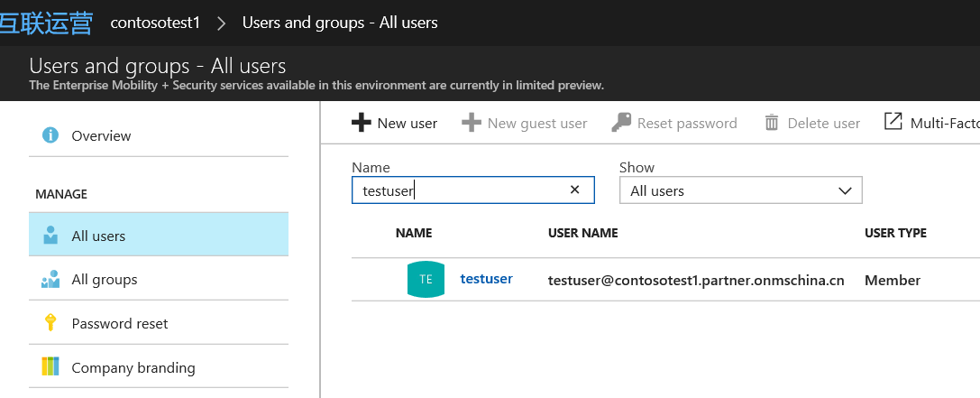The height and width of the screenshot is (398, 980).
Task: Click the Company branding icon
Action: (50, 367)
